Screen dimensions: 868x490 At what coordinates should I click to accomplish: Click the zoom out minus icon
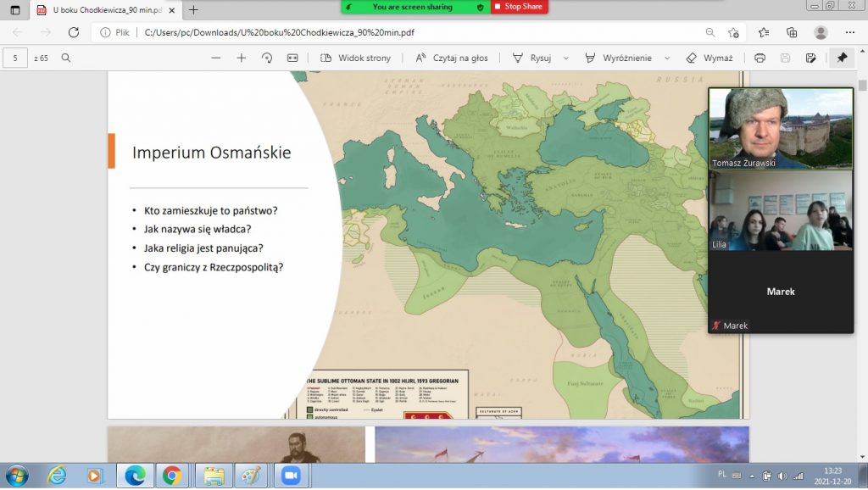click(x=216, y=58)
